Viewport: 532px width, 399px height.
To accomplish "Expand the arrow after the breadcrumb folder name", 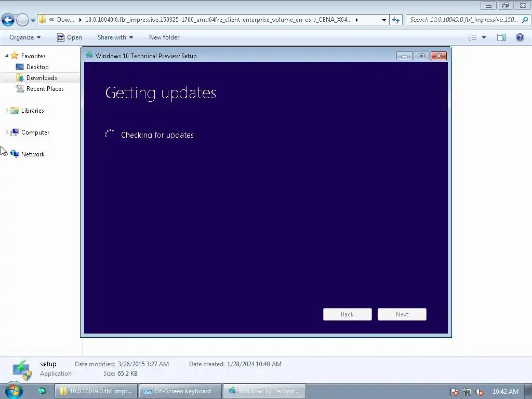I will click(x=357, y=20).
